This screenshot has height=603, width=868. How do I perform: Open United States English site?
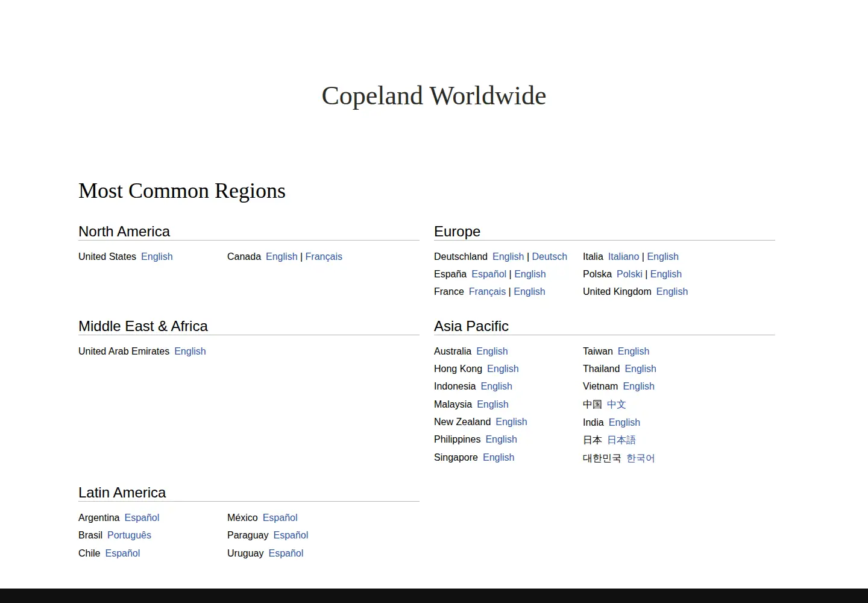(157, 256)
